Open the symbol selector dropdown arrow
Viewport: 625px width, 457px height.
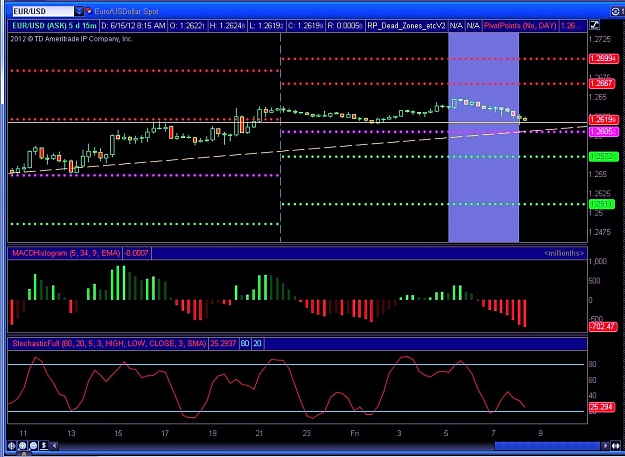pyautogui.click(x=79, y=11)
